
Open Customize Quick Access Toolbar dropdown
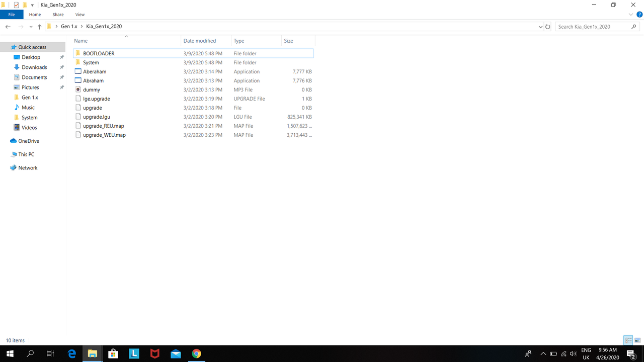32,5
